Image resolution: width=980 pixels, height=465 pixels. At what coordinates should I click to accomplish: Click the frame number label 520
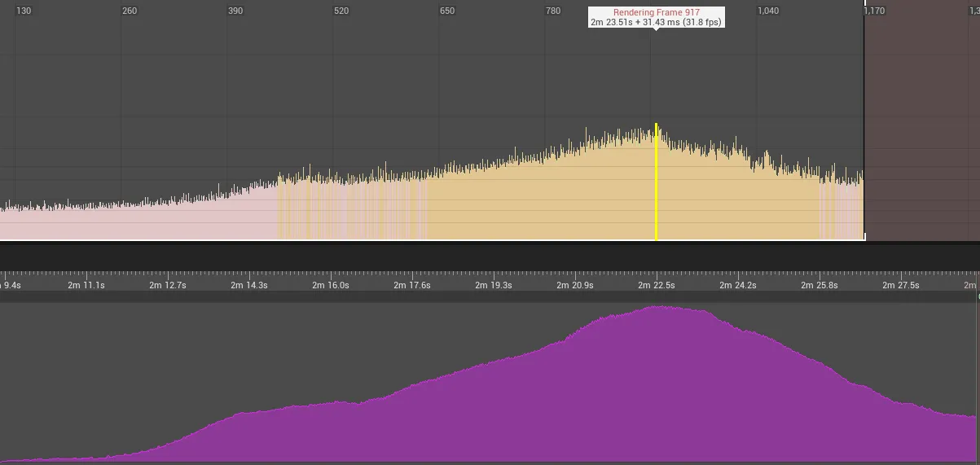coord(341,11)
